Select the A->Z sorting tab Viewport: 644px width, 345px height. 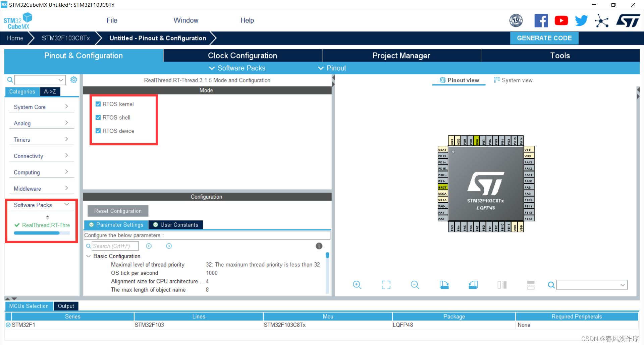pos(50,91)
